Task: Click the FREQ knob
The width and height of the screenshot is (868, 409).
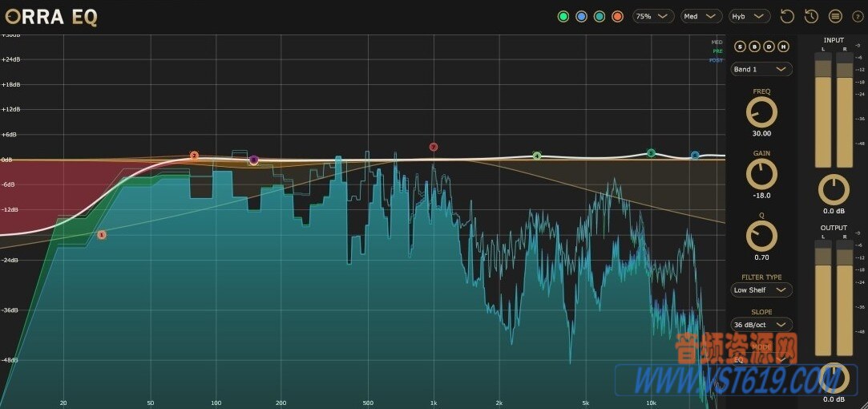Action: coord(761,112)
